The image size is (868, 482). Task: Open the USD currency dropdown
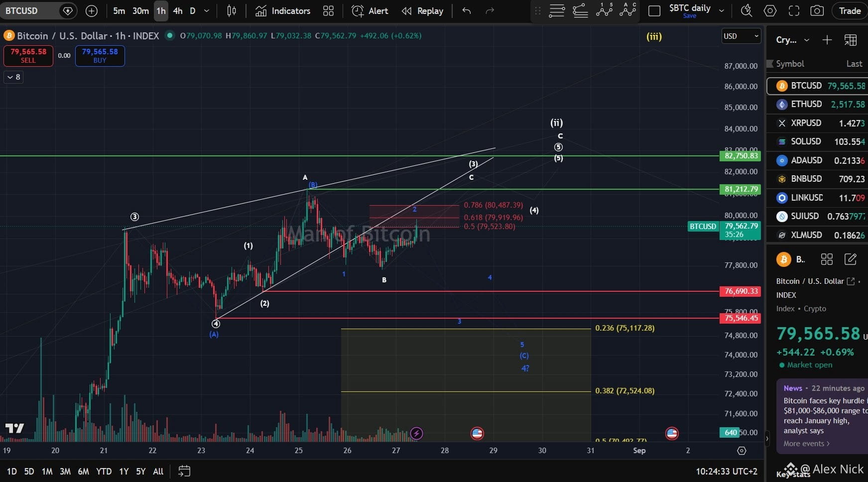point(741,36)
